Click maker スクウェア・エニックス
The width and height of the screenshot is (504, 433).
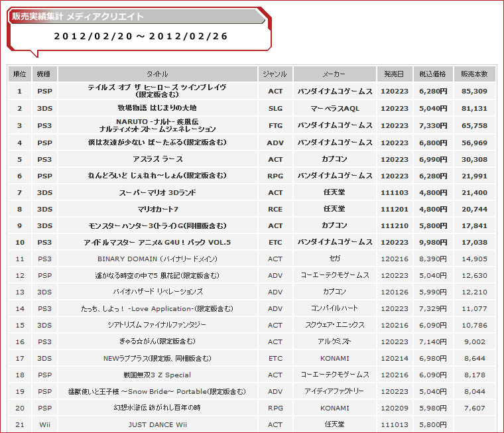[x=335, y=325]
